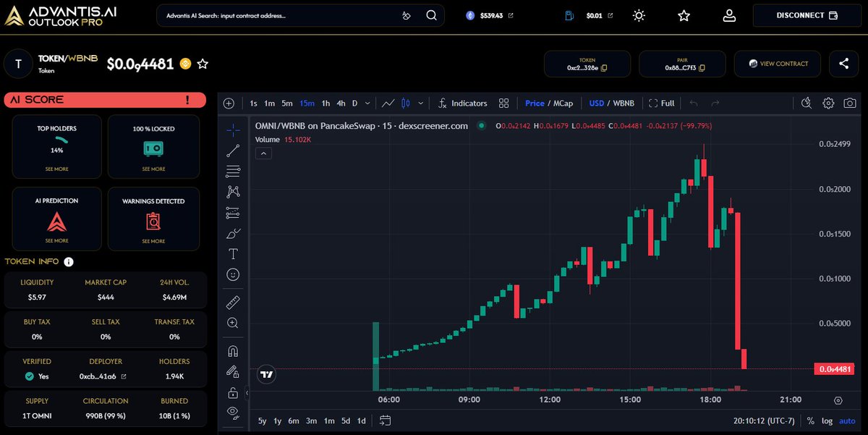The height and width of the screenshot is (435, 868).
Task: Toggle magnet mode on the chart
Action: pyautogui.click(x=233, y=351)
